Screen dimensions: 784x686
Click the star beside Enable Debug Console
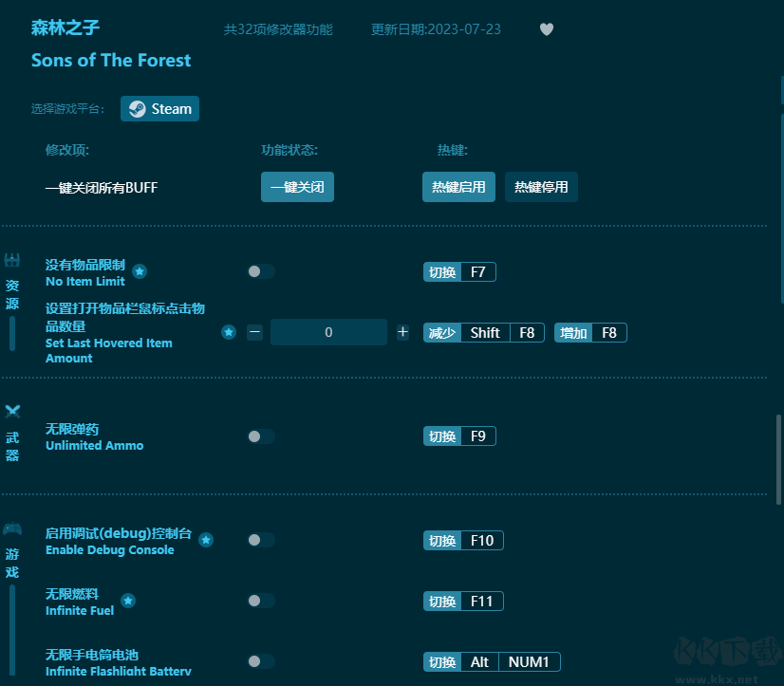pos(206,540)
